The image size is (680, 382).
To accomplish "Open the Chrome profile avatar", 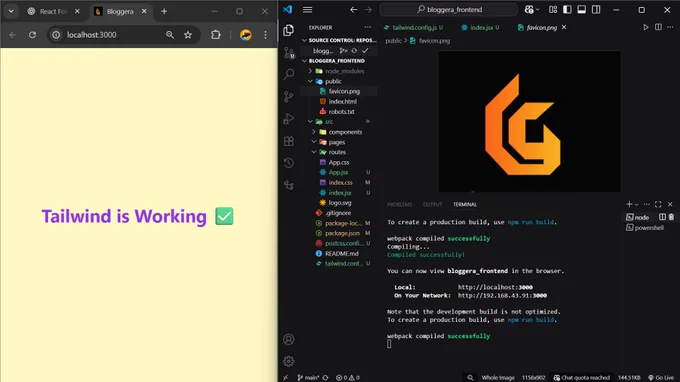I will pos(245,35).
